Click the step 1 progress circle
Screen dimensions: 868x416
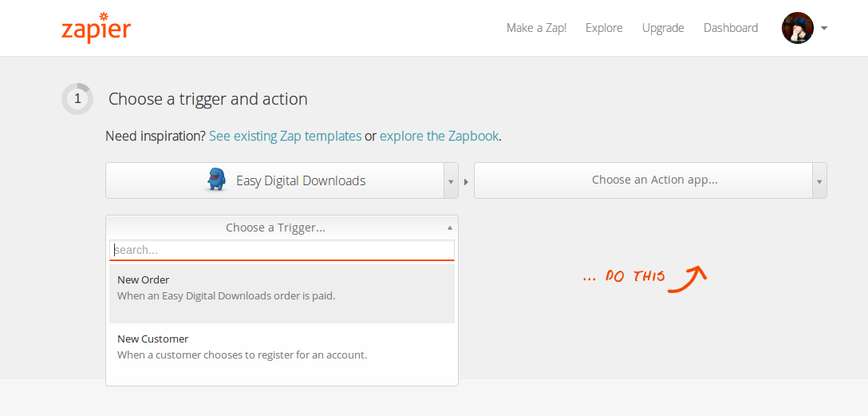point(77,99)
